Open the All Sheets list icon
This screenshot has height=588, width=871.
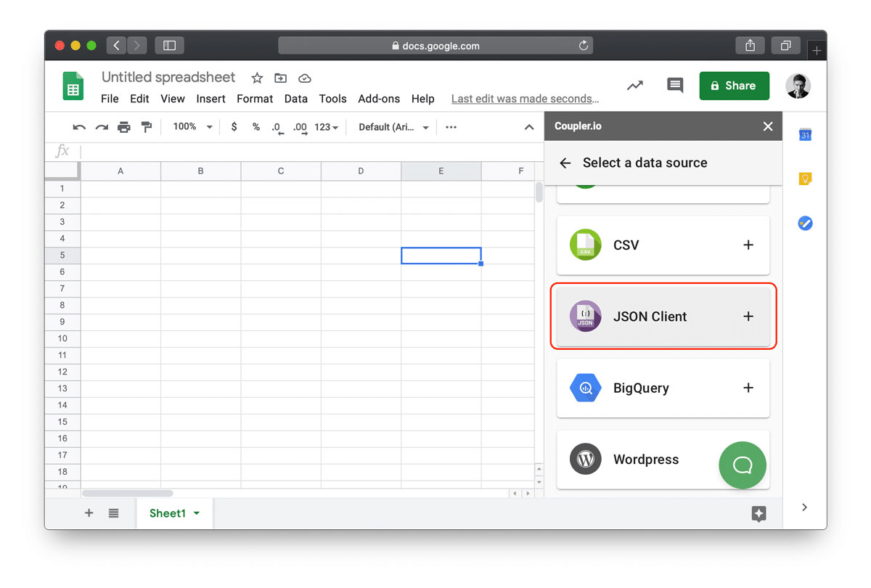[x=114, y=513]
